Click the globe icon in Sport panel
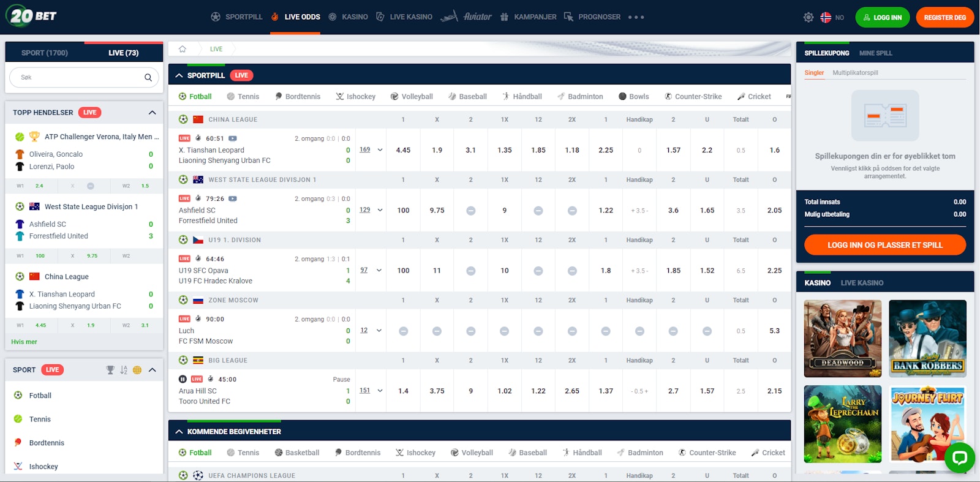Image resolution: width=980 pixels, height=482 pixels. tap(137, 370)
